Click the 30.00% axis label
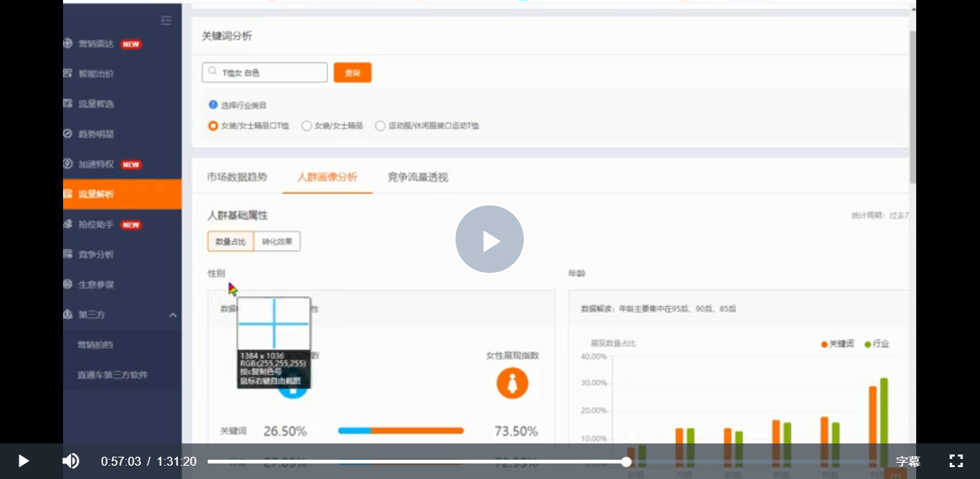Screen dimensions: 980x479 click(x=593, y=383)
